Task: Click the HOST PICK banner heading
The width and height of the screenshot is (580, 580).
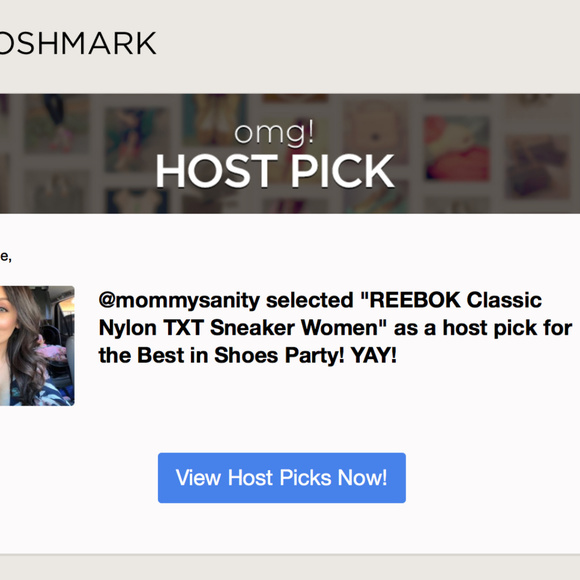Action: pyautogui.click(x=275, y=171)
